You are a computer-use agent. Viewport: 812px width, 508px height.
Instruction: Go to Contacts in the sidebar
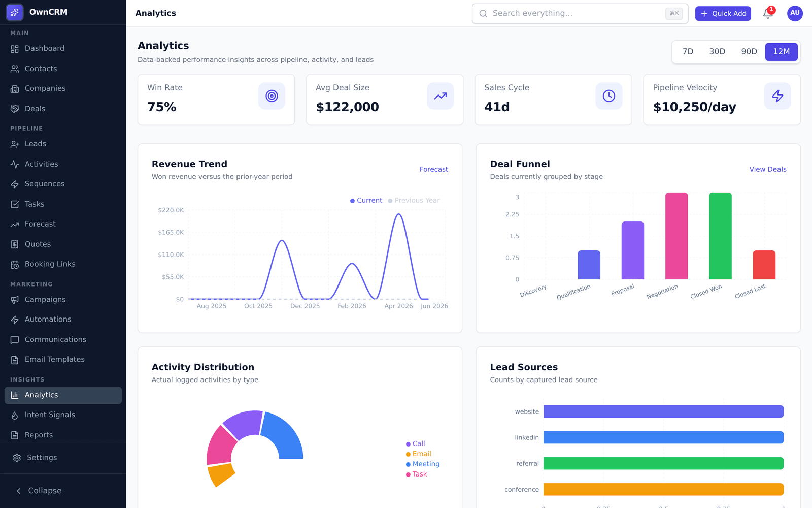(x=63, y=69)
